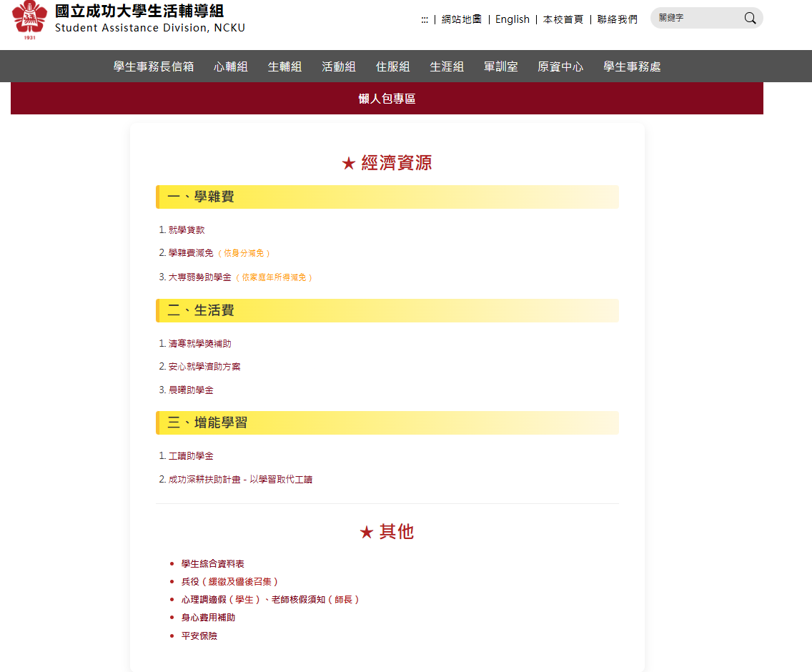Click the 懶人包專區 banner

point(387,99)
